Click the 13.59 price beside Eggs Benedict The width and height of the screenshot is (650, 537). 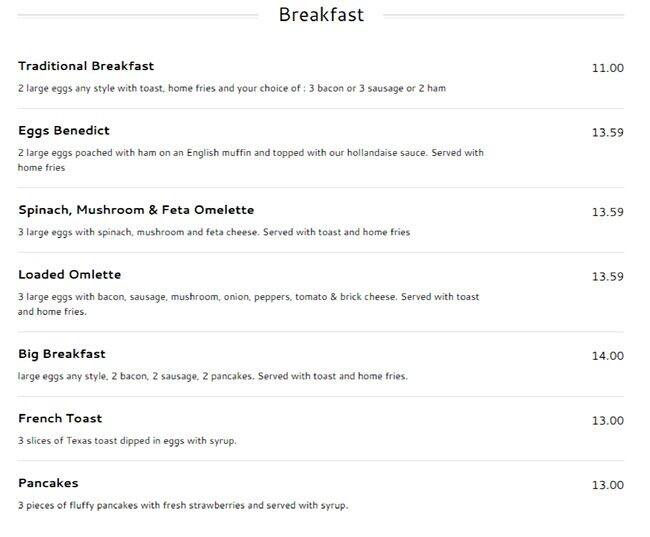[607, 133]
